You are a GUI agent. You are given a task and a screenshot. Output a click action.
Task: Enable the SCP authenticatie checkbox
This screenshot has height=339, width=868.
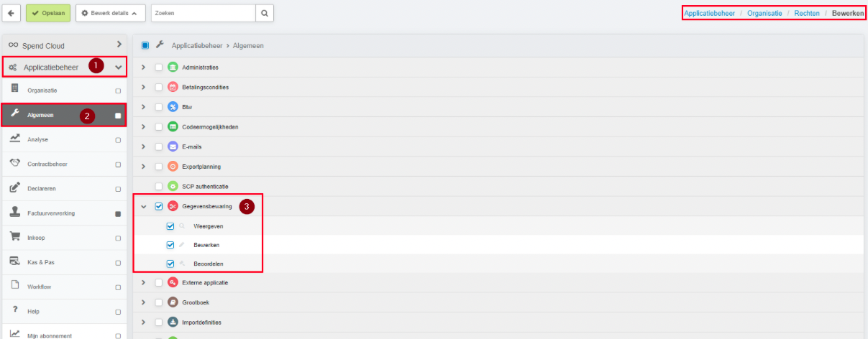(159, 186)
